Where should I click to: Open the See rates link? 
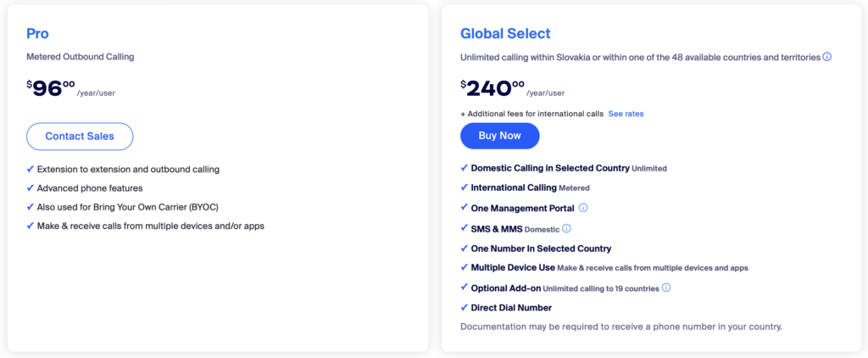pos(626,114)
